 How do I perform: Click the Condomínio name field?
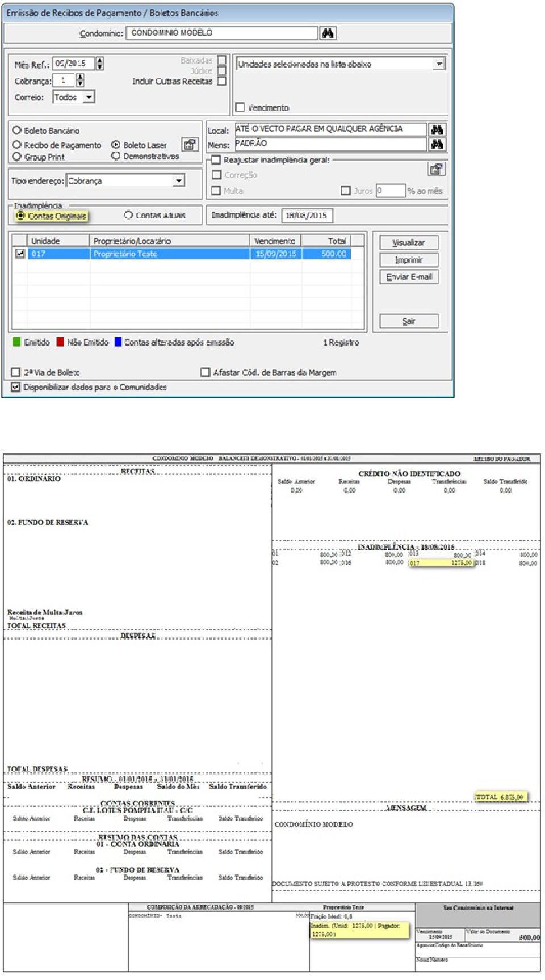222,33
